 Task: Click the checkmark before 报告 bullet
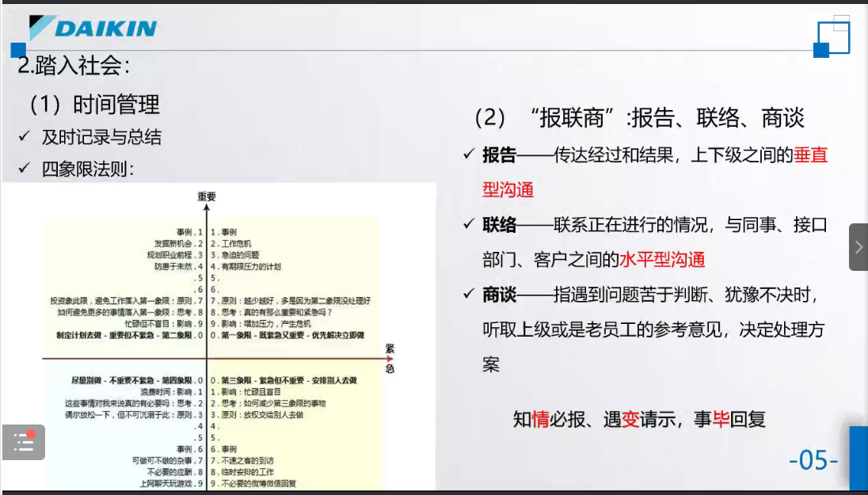click(469, 154)
